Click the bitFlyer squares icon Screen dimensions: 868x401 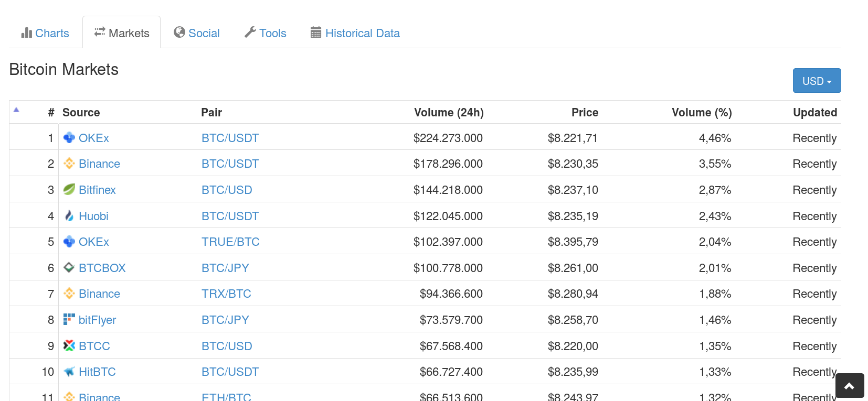69,319
